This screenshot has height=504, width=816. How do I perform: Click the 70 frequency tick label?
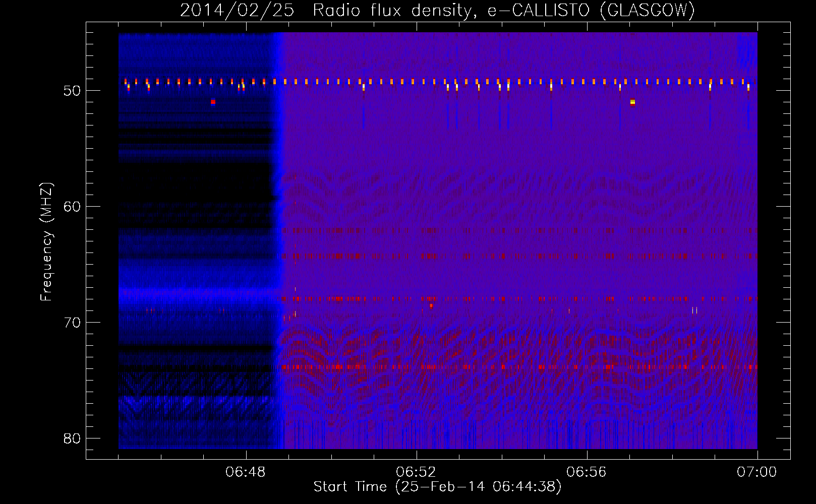[x=72, y=323]
